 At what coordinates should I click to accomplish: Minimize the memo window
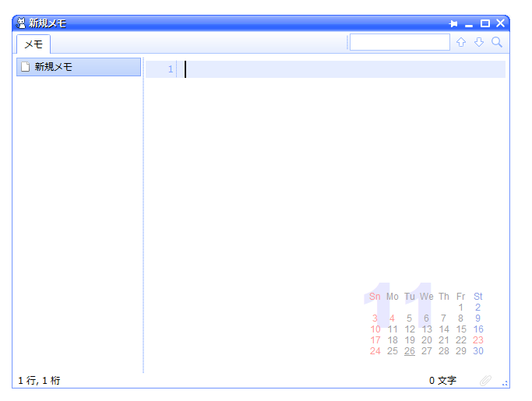pos(469,23)
